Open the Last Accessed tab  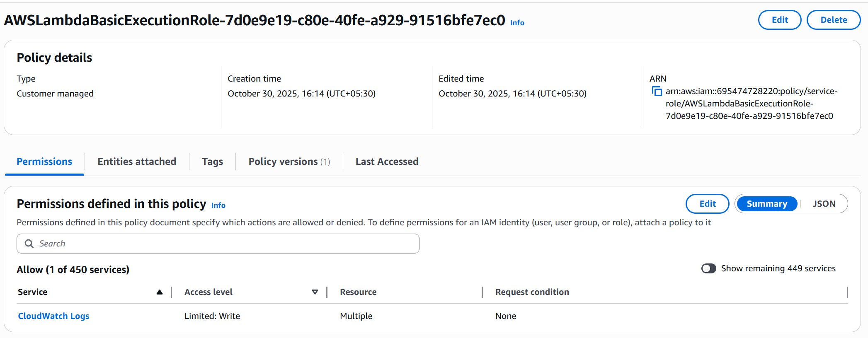point(387,162)
